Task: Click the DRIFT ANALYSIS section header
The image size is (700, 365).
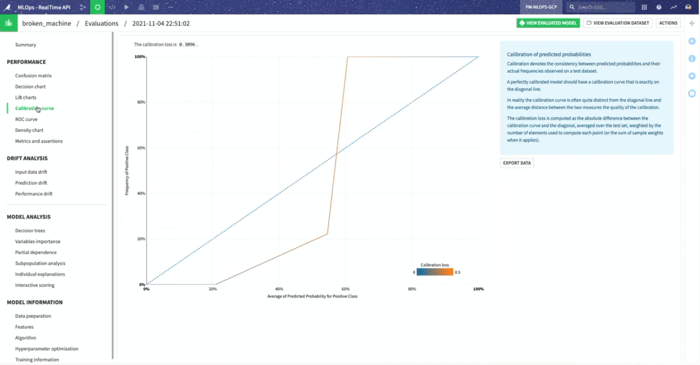Action: 27,158
